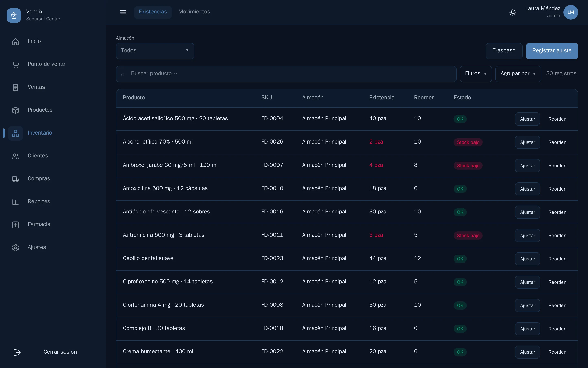The height and width of the screenshot is (368, 588).
Task: Click Reorden for Complejo B row
Action: pyautogui.click(x=557, y=329)
